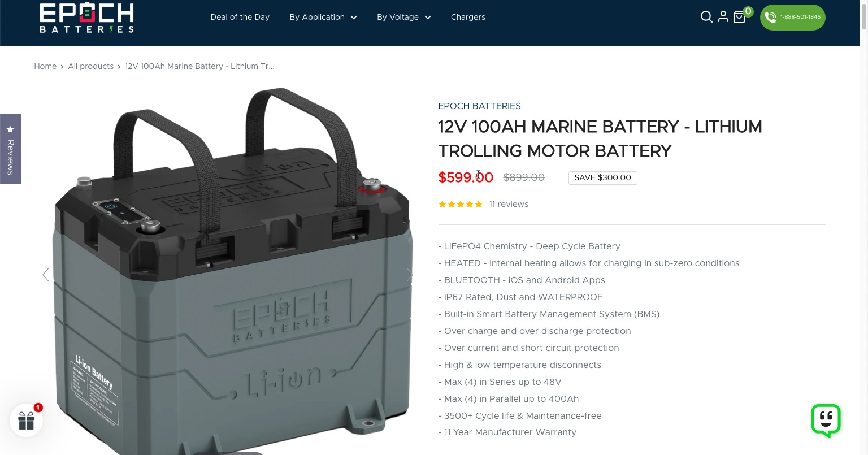This screenshot has width=868, height=455.
Task: Show previous product image arrow
Action: [x=46, y=275]
